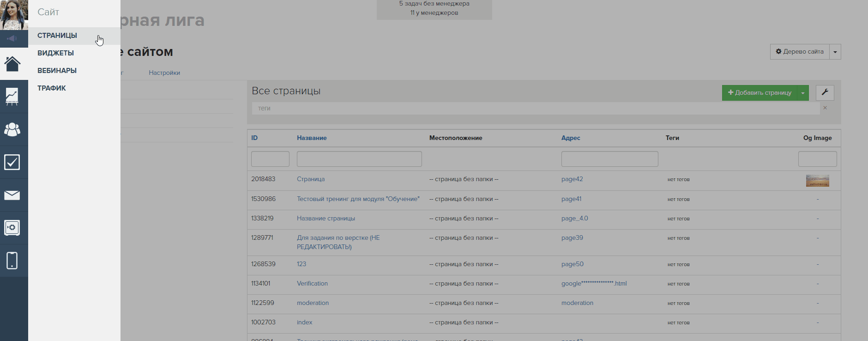Open the safe settings icon in sidebar

click(12, 228)
